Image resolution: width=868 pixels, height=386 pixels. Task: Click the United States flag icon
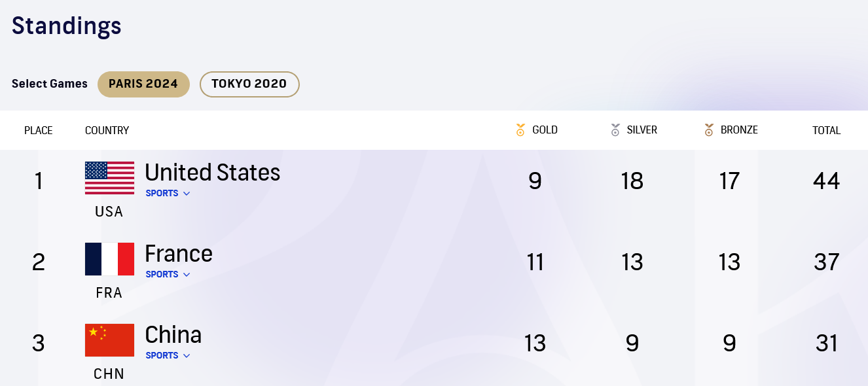click(x=109, y=178)
